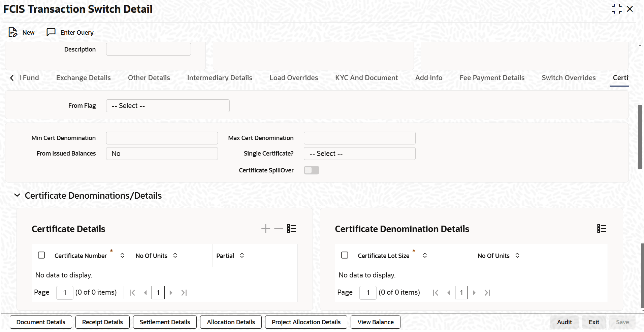The height and width of the screenshot is (332, 644).
Task: Click the Document Details button
Action: click(41, 322)
